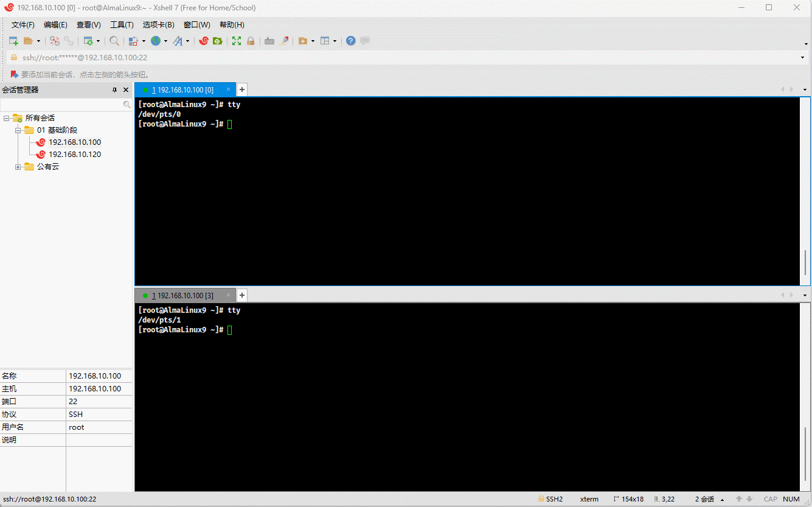Expand the 公有云 folder
Viewport: 812px width, 507px height.
(x=18, y=167)
